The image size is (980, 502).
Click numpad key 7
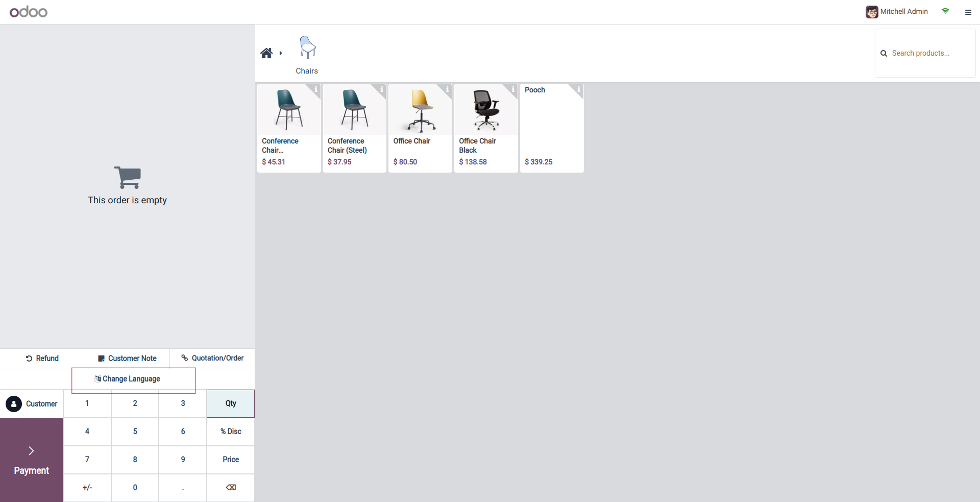(x=87, y=460)
